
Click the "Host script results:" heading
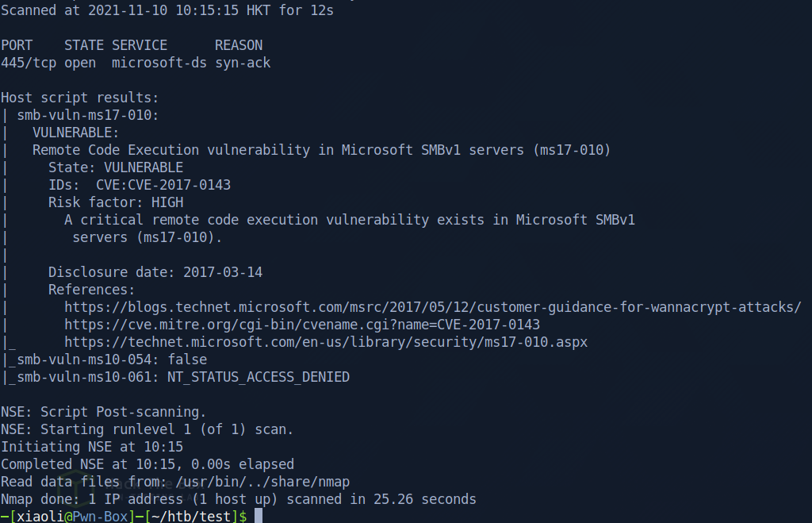(79, 98)
